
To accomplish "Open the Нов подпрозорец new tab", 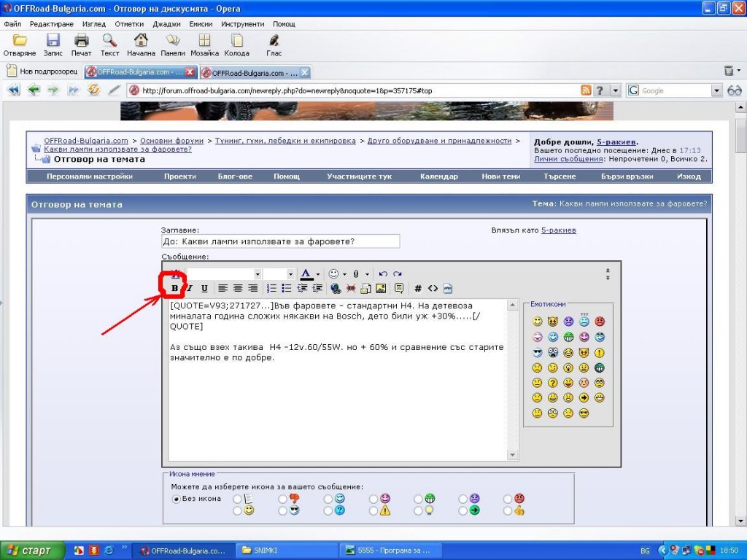I will 42,71.
